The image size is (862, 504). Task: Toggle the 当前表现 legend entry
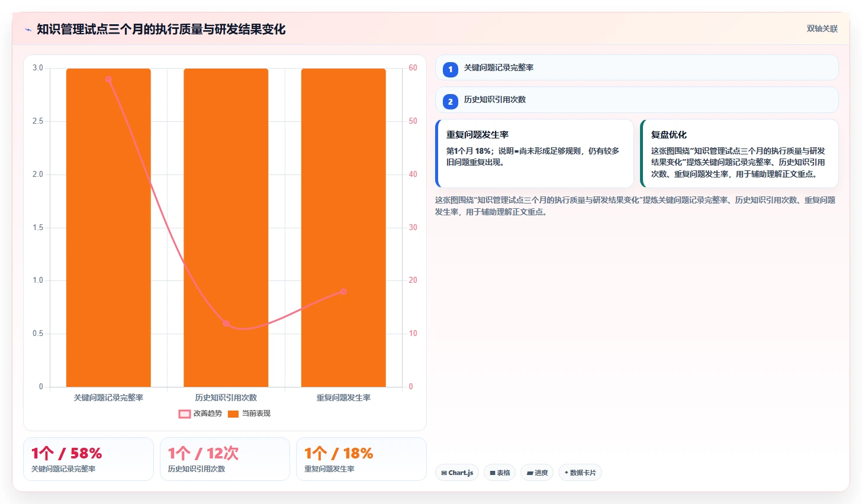pyautogui.click(x=249, y=413)
